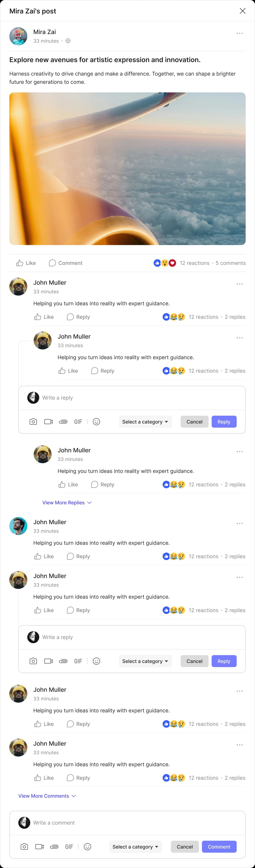This screenshot has width=255, height=868.
Task: Open the three-dot menu on John Muller's first comment
Action: pos(239,284)
